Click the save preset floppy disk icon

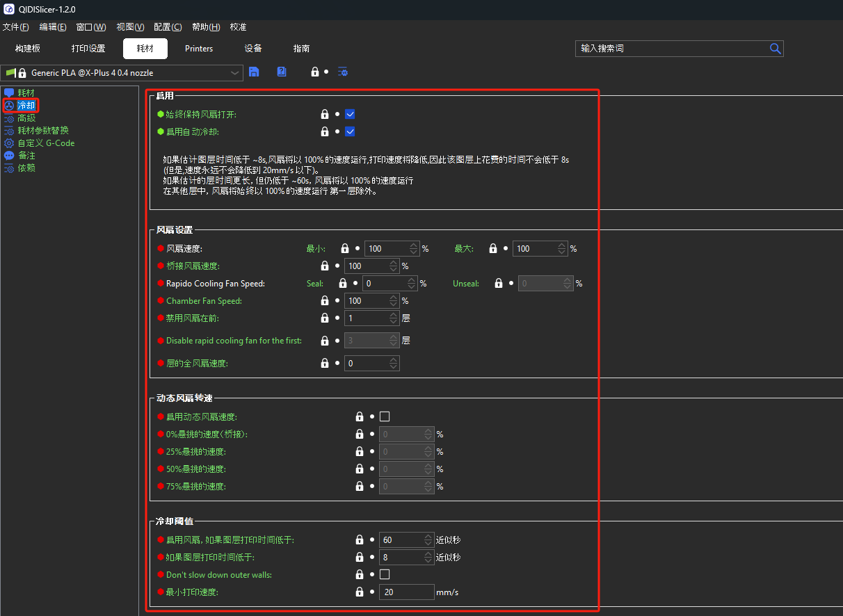coord(254,72)
